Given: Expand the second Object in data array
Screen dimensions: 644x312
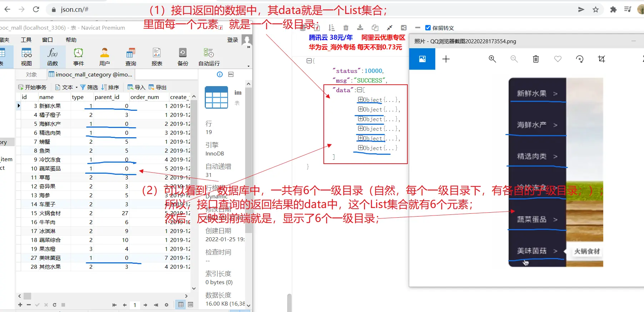Looking at the screenshot, I should (361, 109).
